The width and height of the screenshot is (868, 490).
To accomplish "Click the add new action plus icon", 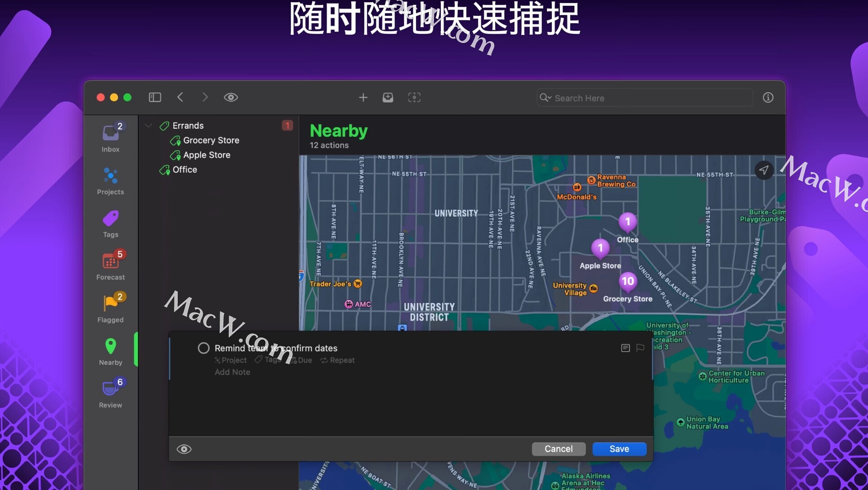I will 363,97.
